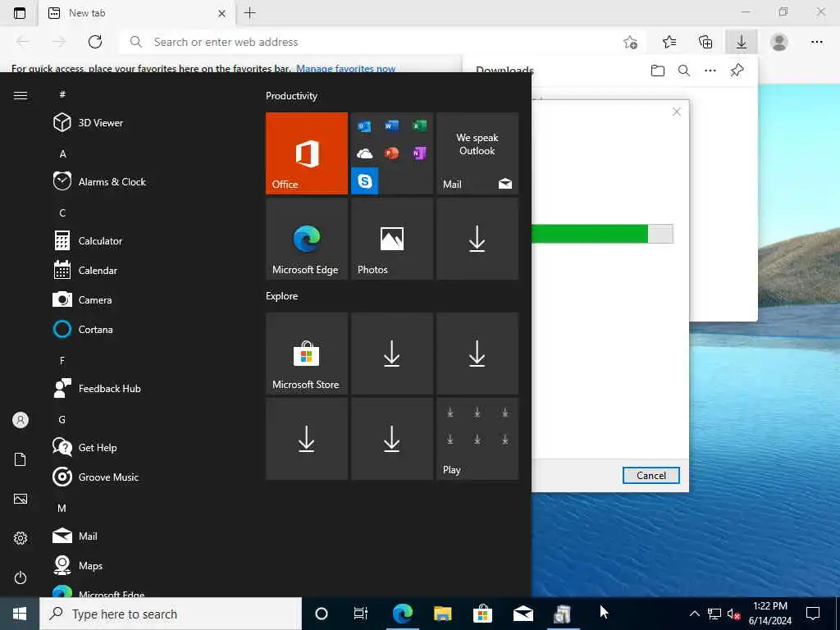Open the Skype tile in the Office group
Image resolution: width=840 pixels, height=630 pixels.
(x=365, y=180)
